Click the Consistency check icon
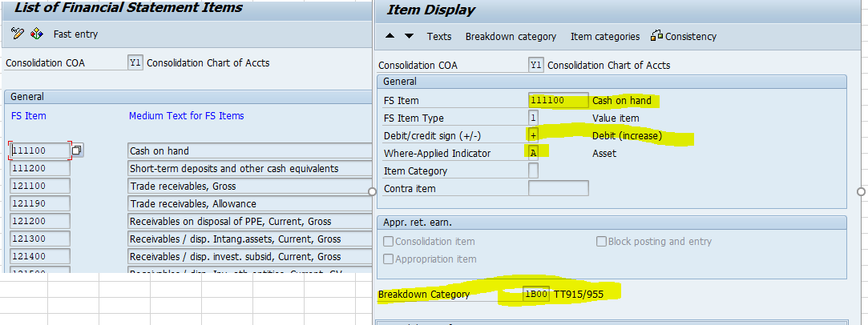868x325 pixels. pos(656,36)
